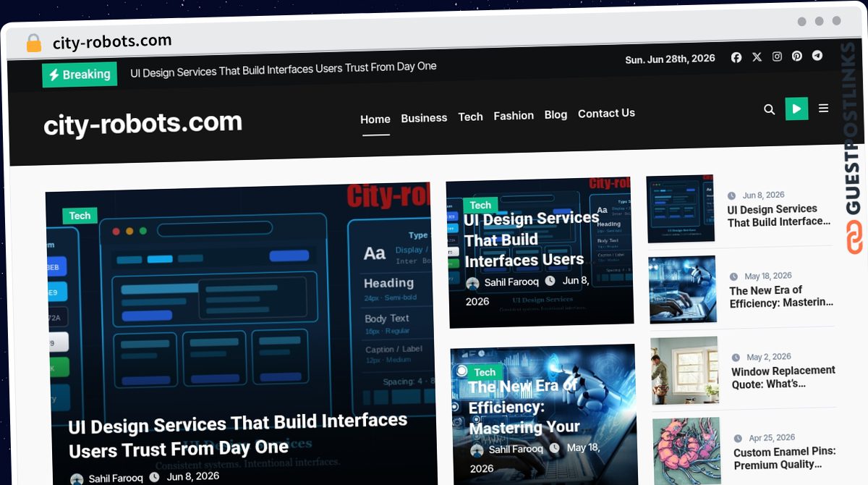The image size is (868, 485).
Task: Click author Sahil Farooq on large featured post
Action: (116, 478)
